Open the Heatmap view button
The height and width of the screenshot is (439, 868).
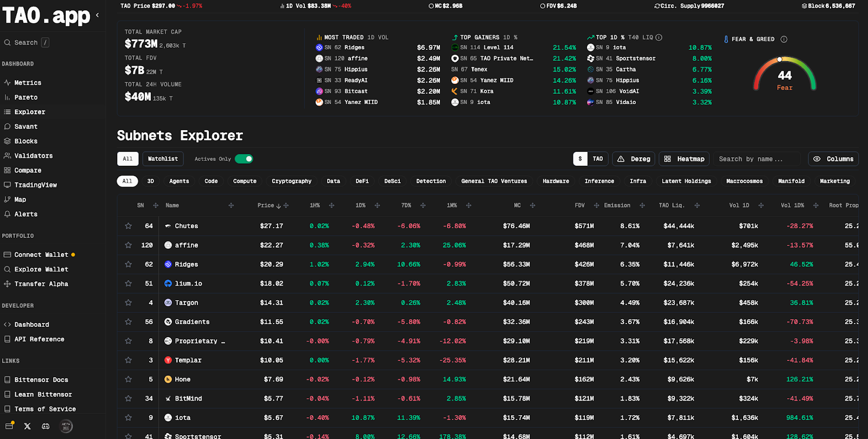pos(684,159)
